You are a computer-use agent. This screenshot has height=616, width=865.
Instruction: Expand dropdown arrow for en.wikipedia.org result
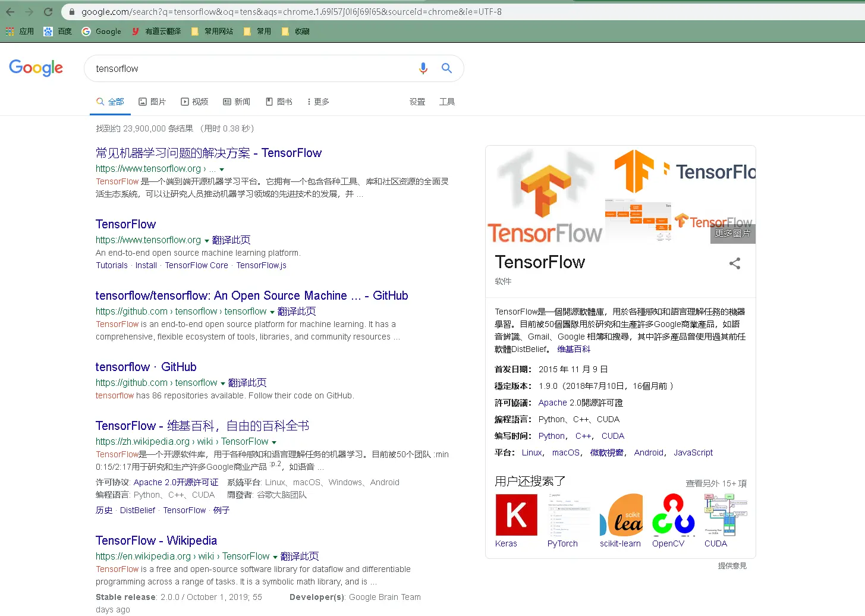click(x=275, y=557)
